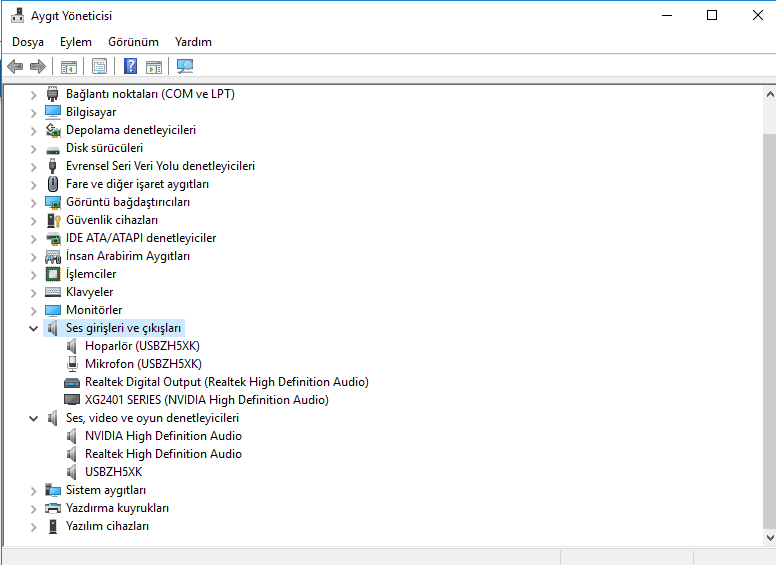This screenshot has width=776, height=565.
Task: Collapse Ses girişleri ve çıkışları node
Action: [34, 328]
